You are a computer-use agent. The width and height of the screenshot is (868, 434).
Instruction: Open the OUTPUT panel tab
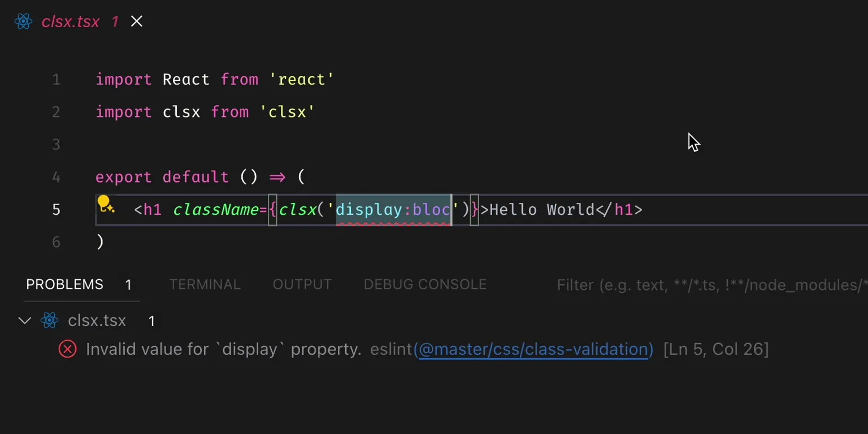[302, 284]
